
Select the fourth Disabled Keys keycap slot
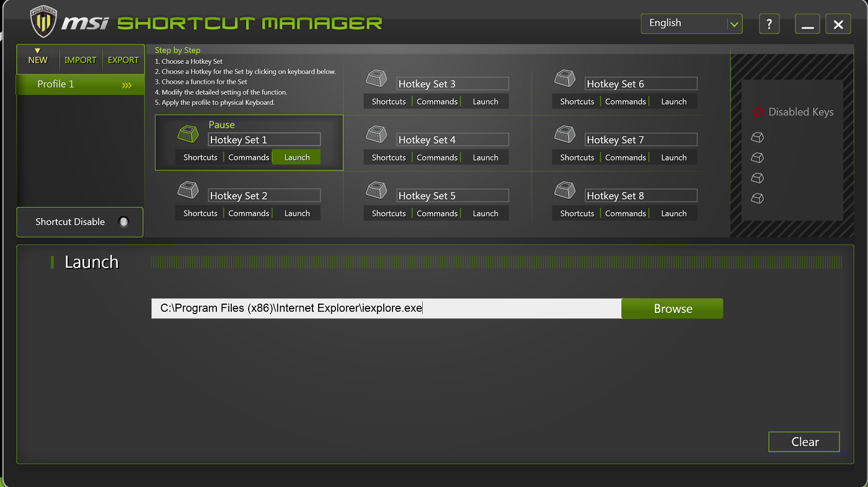click(757, 199)
